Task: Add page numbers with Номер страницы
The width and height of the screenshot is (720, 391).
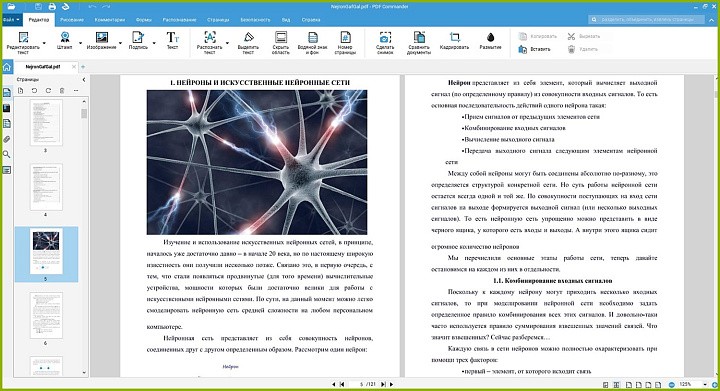Action: [x=345, y=43]
